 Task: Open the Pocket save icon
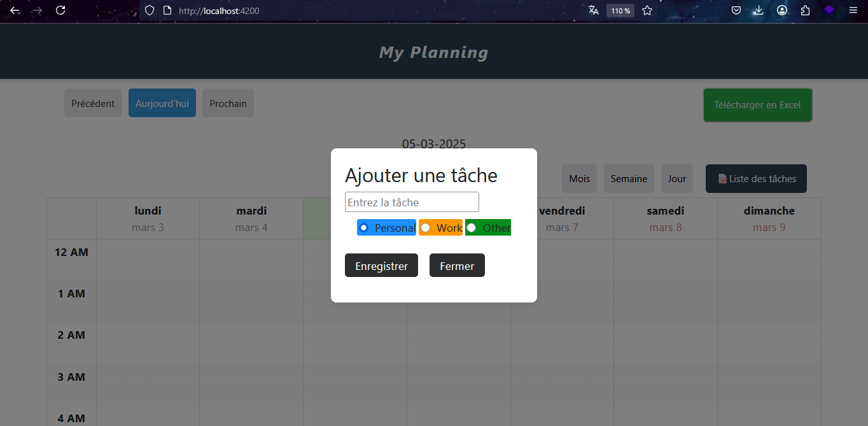(x=736, y=10)
